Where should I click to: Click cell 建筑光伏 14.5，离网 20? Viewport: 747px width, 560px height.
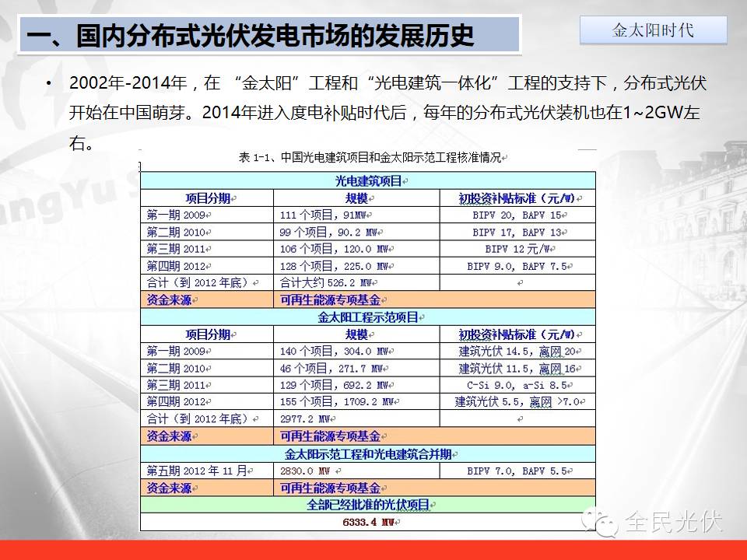[x=518, y=352]
